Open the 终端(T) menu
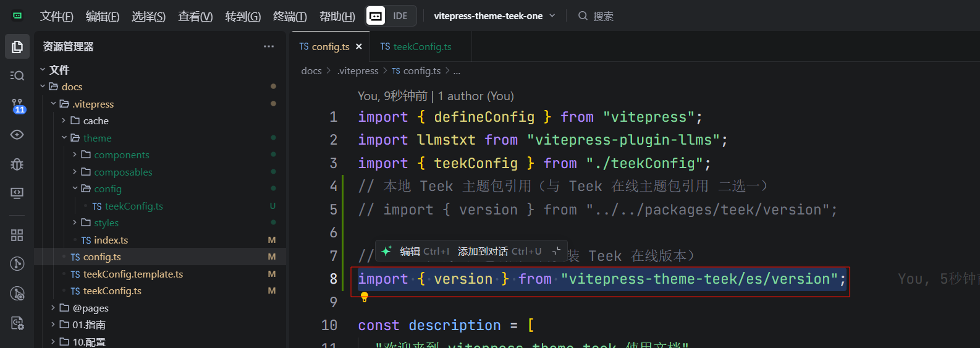The width and height of the screenshot is (980, 348). point(289,16)
